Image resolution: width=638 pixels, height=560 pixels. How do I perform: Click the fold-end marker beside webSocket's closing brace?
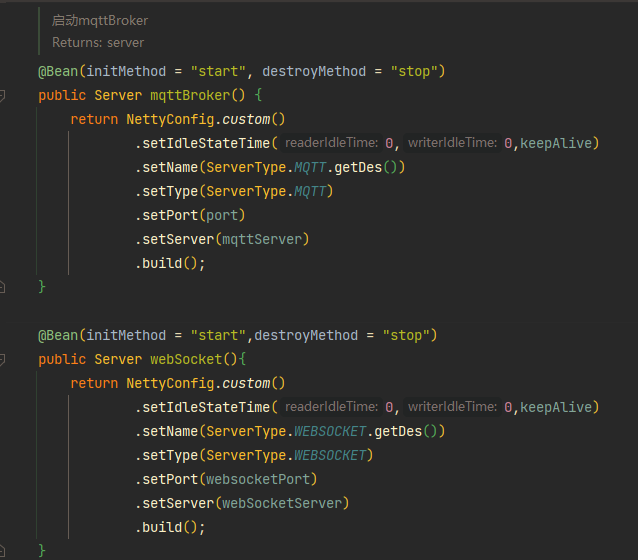point(2,551)
